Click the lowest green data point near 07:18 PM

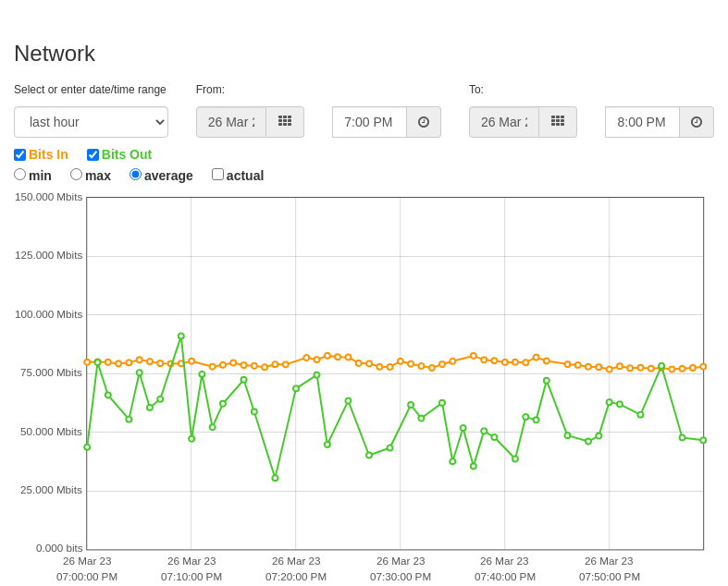tap(275, 478)
